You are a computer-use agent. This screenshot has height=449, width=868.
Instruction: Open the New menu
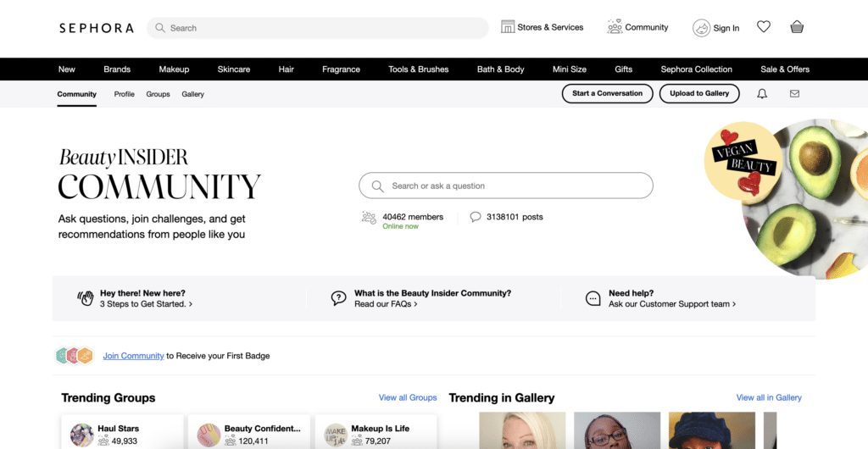point(66,69)
